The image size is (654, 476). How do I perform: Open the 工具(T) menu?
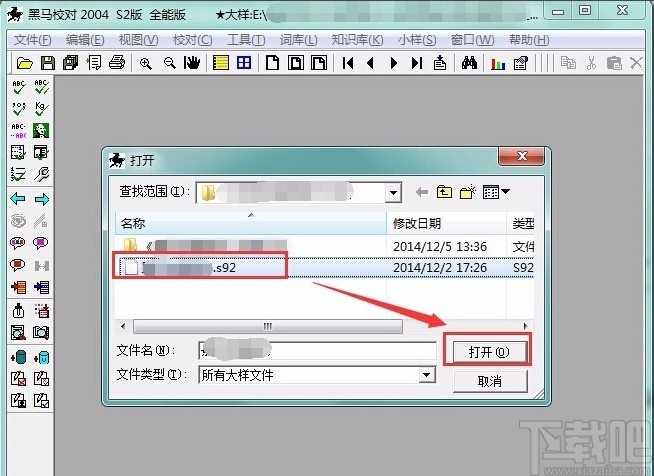coord(246,40)
